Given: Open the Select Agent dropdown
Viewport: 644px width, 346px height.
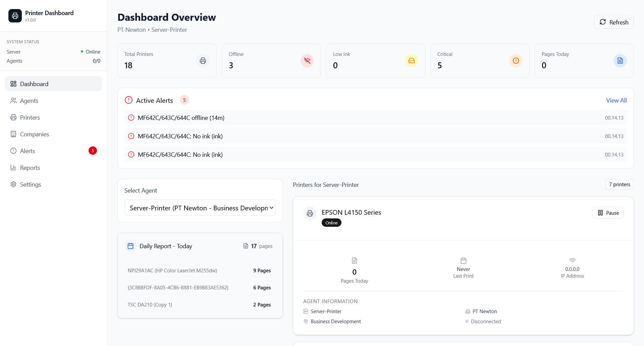Looking at the screenshot, I should [x=200, y=208].
